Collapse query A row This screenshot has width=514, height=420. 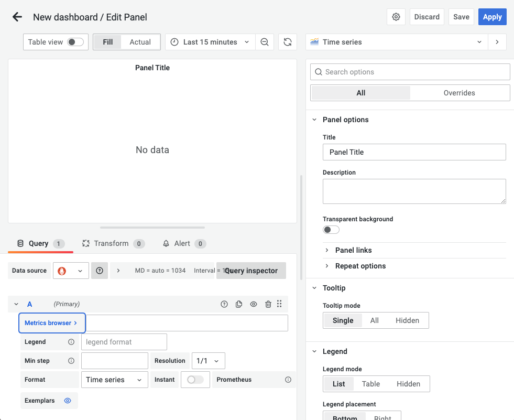click(16, 304)
